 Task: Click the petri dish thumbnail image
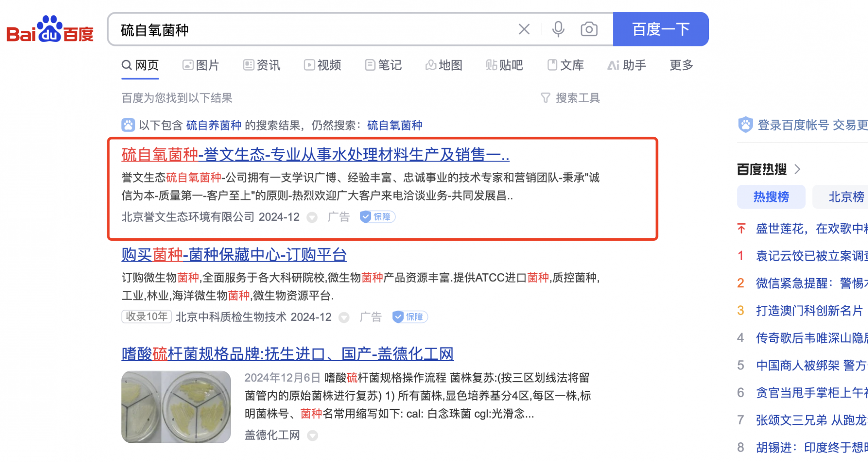pyautogui.click(x=176, y=407)
